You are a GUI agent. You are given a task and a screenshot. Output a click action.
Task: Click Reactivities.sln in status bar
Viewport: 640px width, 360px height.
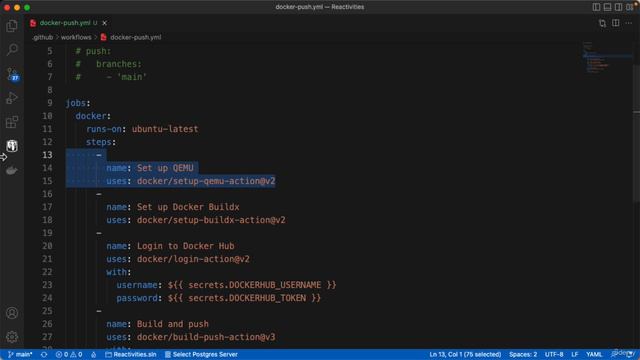coord(131,354)
